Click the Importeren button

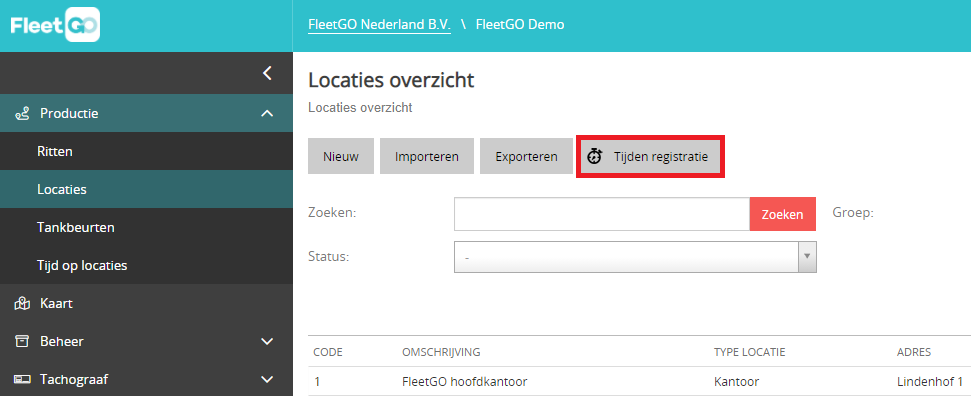click(427, 156)
